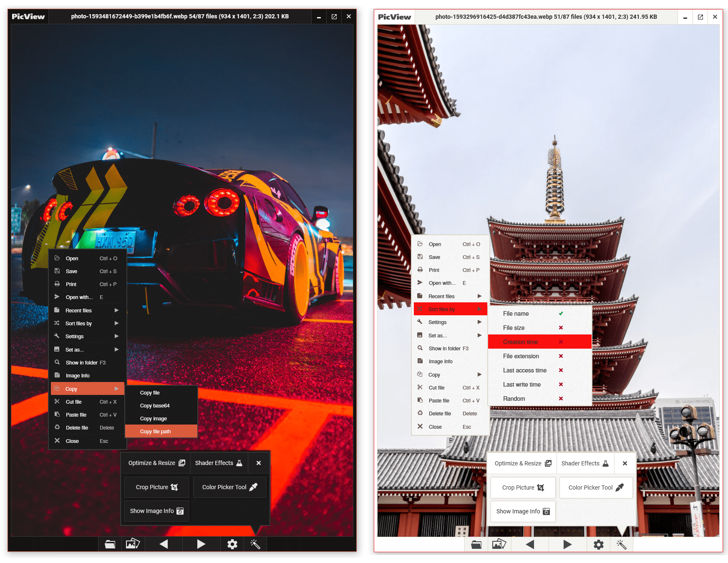Advance to the next image with the right arrow
The image size is (728, 563).
201,544
